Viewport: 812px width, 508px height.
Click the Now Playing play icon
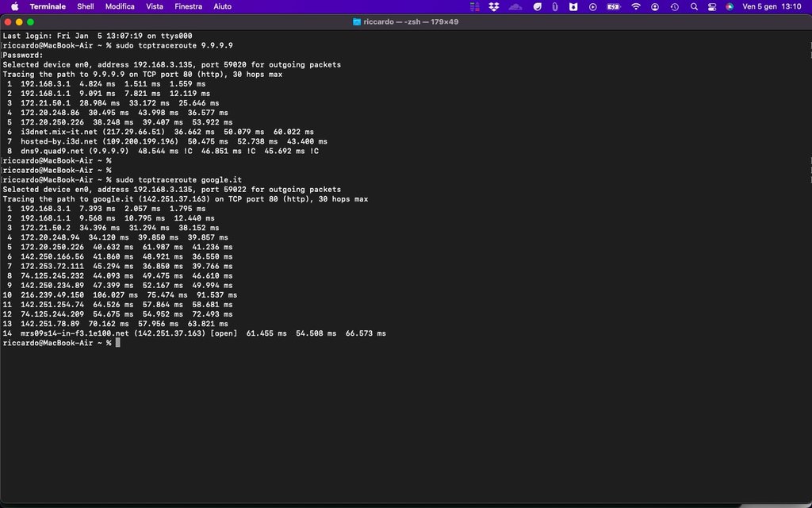click(593, 6)
